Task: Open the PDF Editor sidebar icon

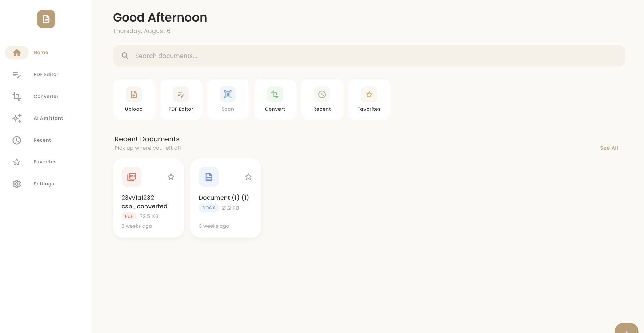Action: click(x=17, y=75)
